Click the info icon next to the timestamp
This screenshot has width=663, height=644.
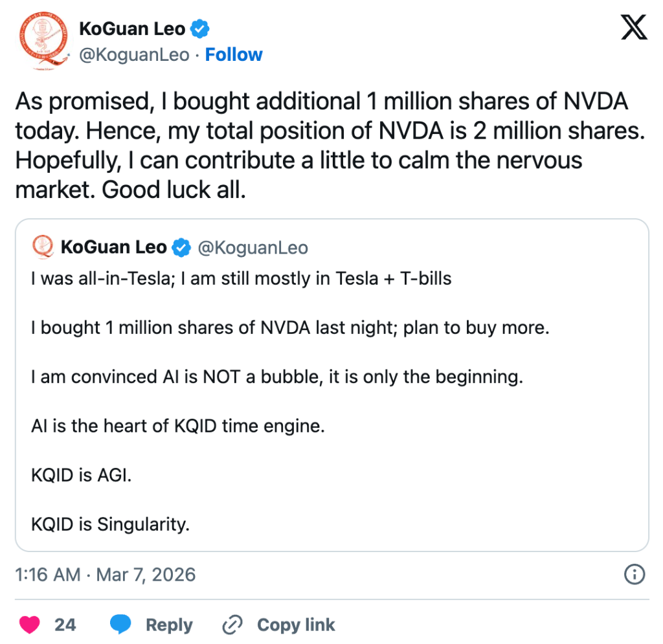(x=633, y=573)
